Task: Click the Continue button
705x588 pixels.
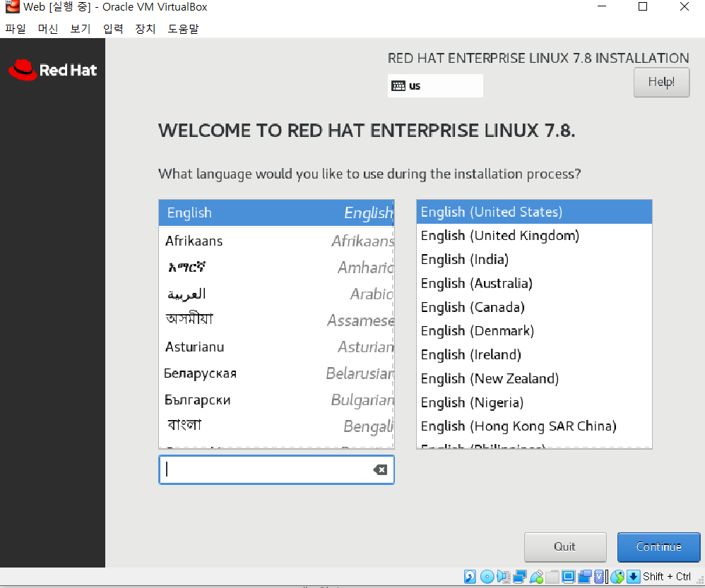Action: 658,546
